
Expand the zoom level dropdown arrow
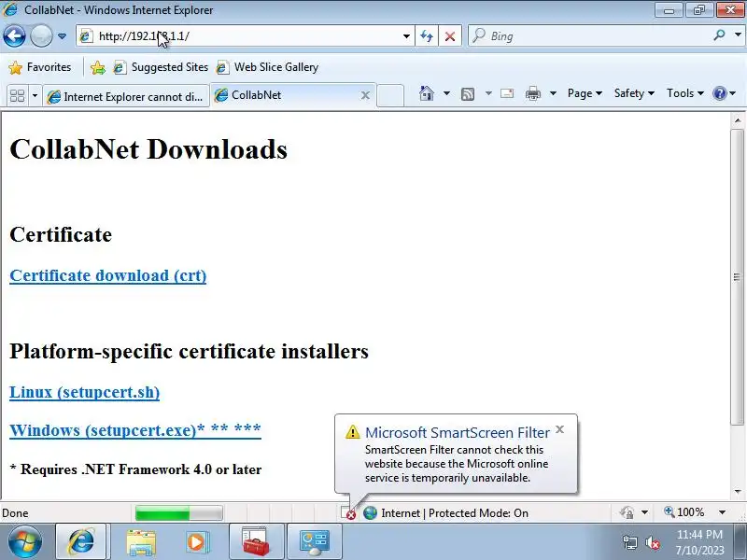[722, 512]
